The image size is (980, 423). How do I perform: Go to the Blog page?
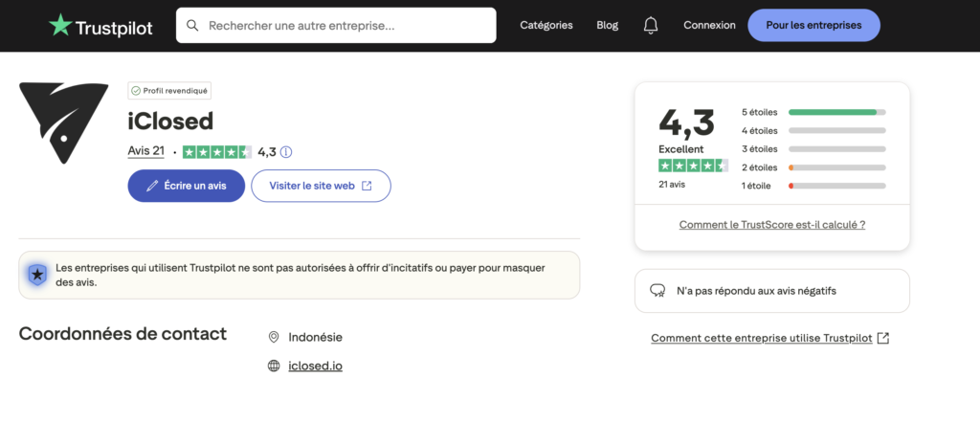607,26
